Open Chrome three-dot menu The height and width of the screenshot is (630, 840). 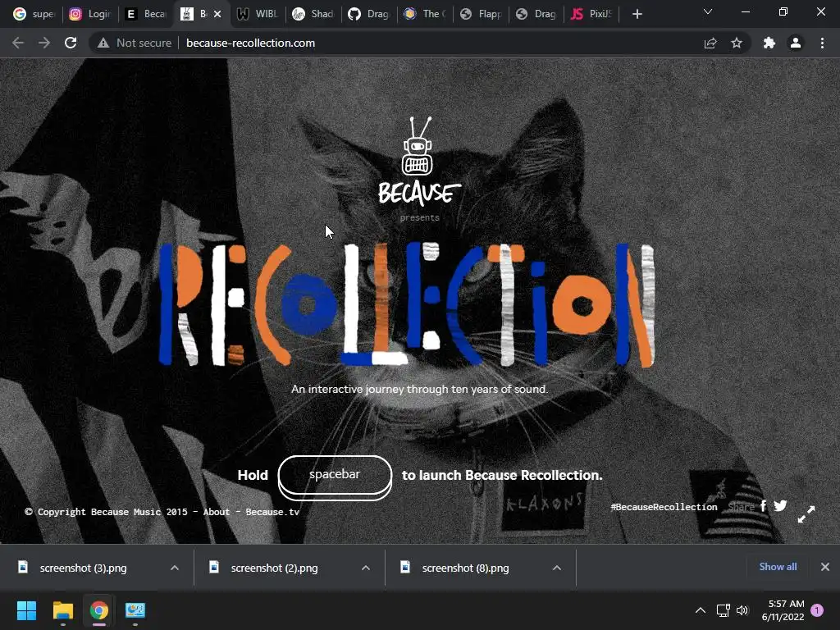point(822,43)
